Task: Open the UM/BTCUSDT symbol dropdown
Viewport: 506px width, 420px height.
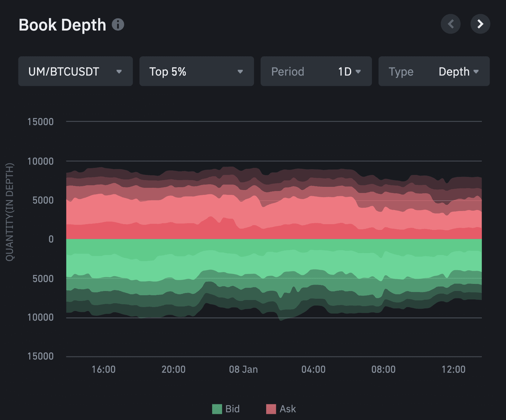Action: (75, 71)
